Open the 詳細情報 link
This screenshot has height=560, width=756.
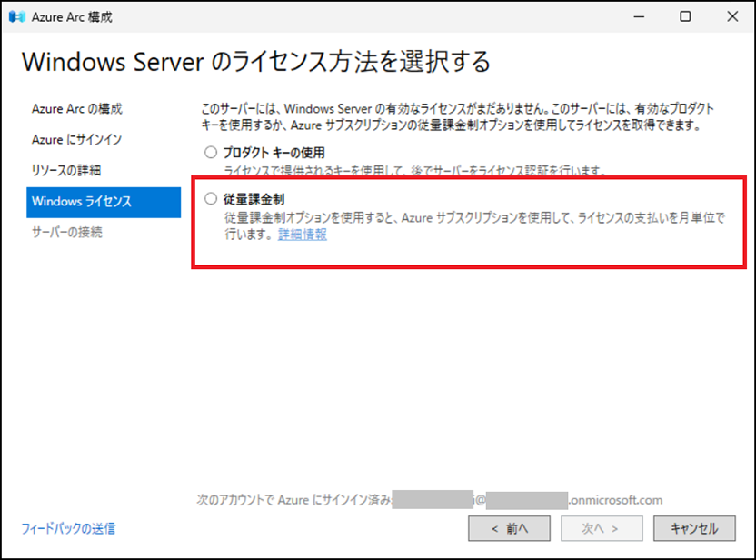(x=303, y=235)
